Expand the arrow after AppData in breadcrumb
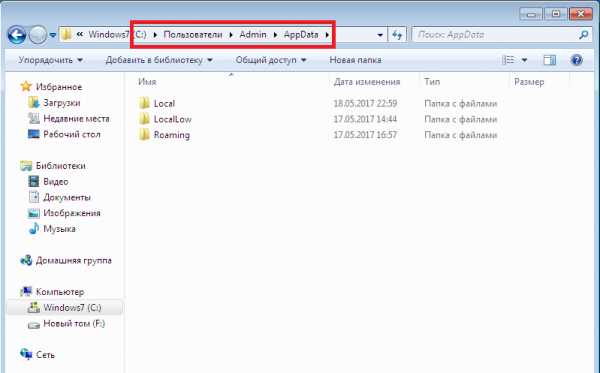Screen dimensions: 600x373 click(x=327, y=35)
